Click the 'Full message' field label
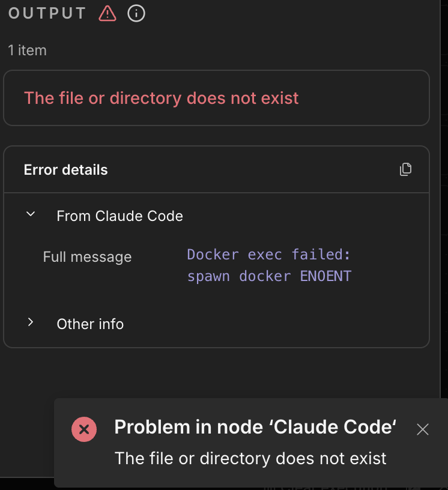This screenshot has height=490, width=448. point(87,257)
